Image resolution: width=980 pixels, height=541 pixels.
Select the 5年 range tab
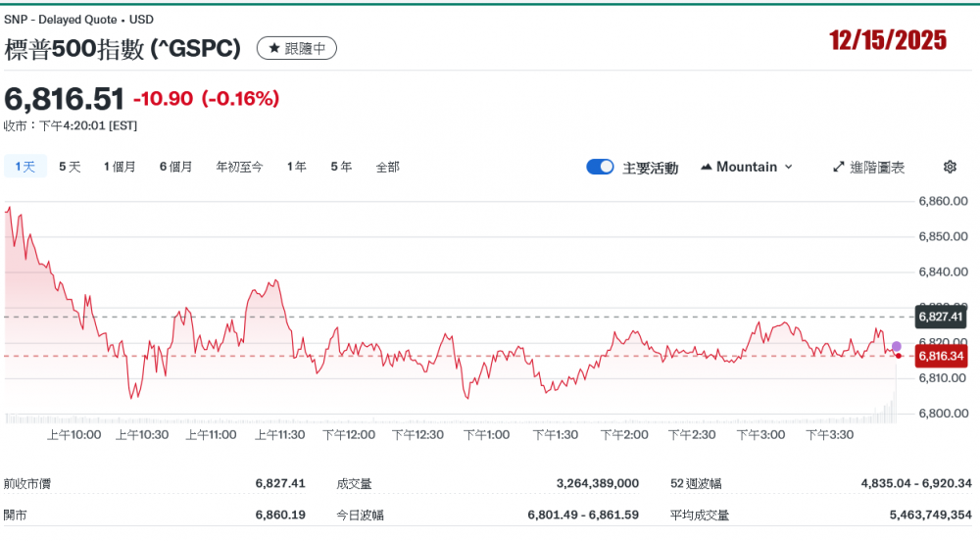[341, 167]
